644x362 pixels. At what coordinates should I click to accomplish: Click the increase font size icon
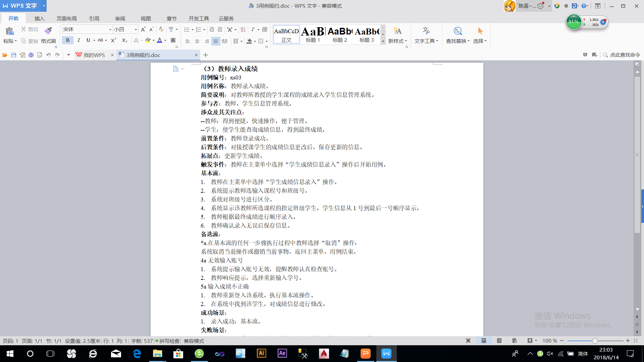pos(143,29)
